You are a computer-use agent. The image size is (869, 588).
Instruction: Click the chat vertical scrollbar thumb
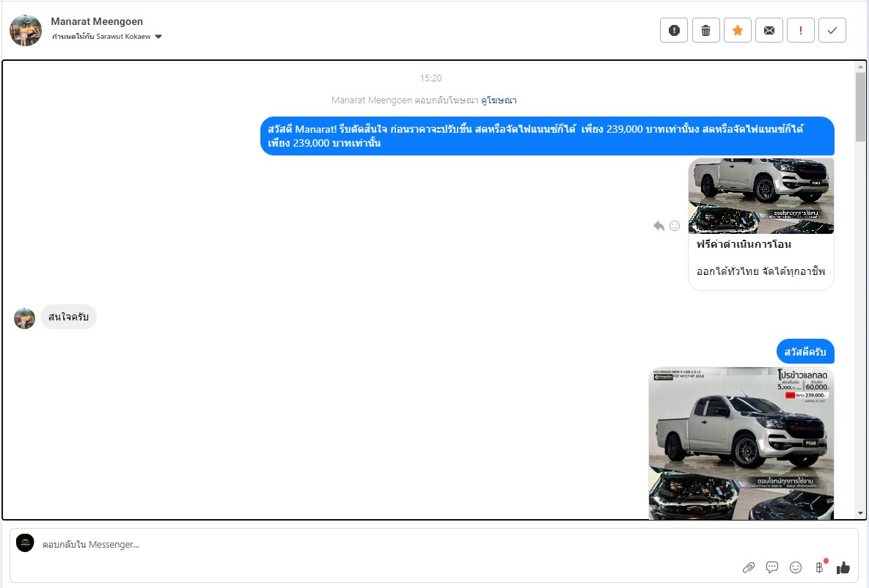[x=860, y=106]
